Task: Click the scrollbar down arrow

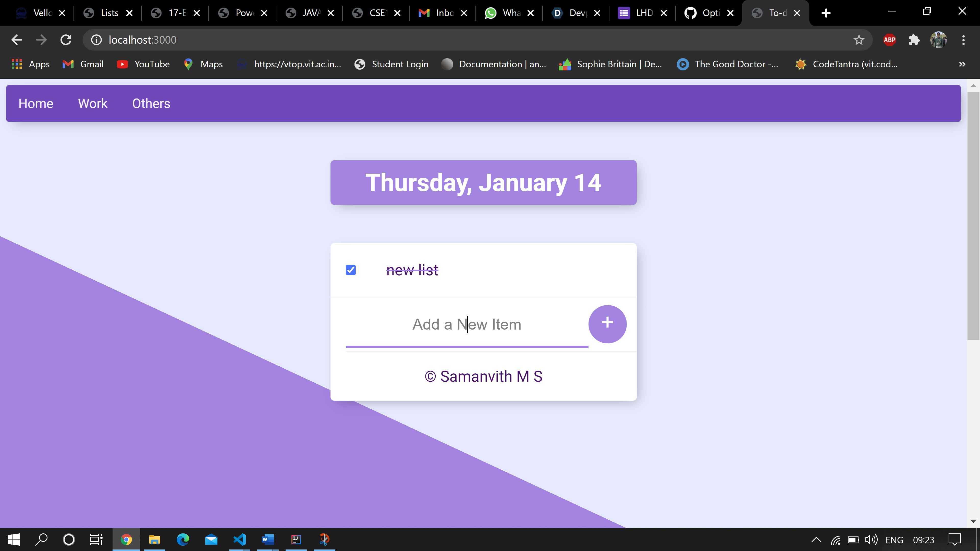Action: pos(973,521)
